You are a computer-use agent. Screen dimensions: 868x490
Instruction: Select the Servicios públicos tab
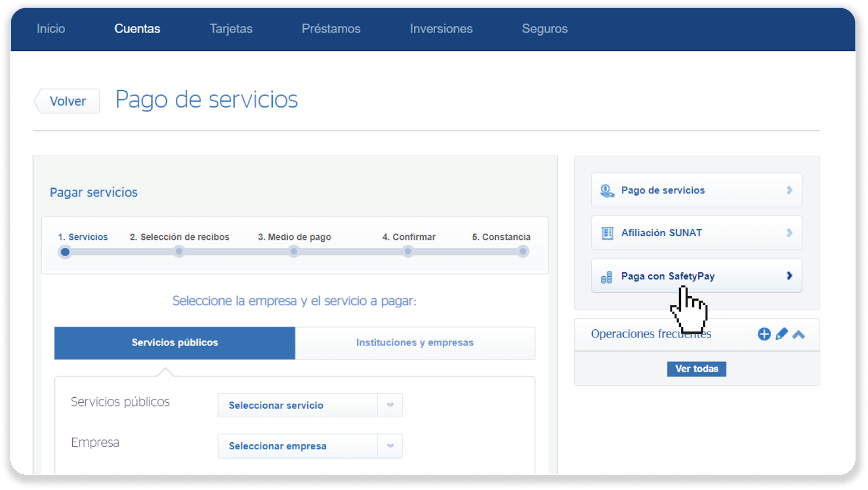click(175, 343)
